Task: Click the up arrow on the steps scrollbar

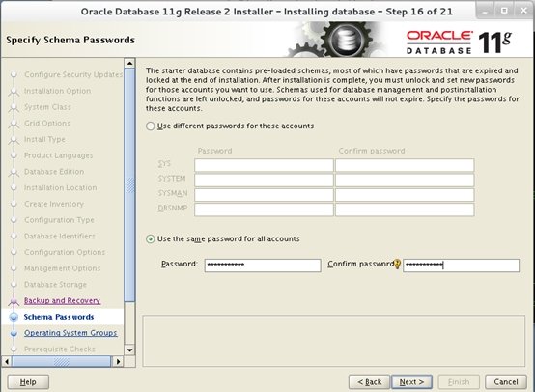Action: 129,63
